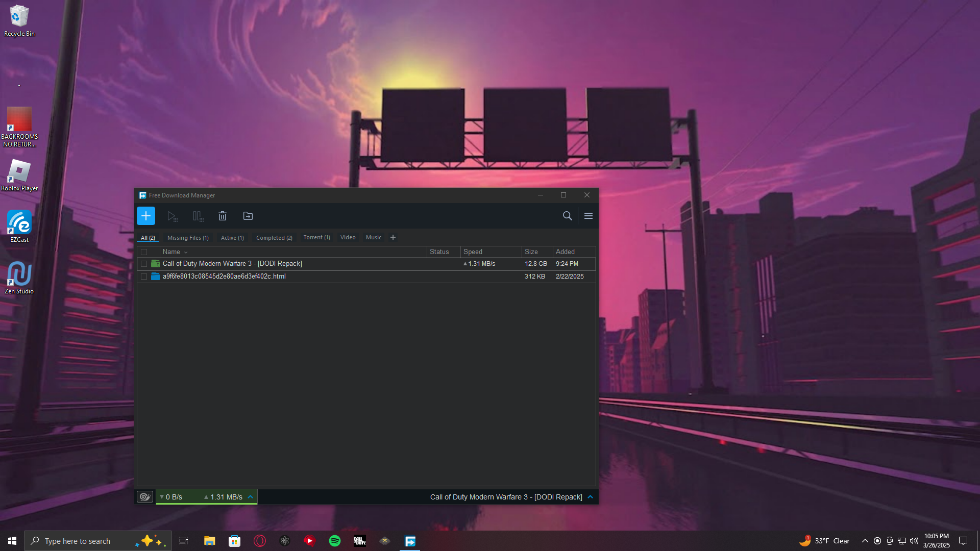The height and width of the screenshot is (551, 980).
Task: Add a new filter tag with plus
Action: [393, 237]
